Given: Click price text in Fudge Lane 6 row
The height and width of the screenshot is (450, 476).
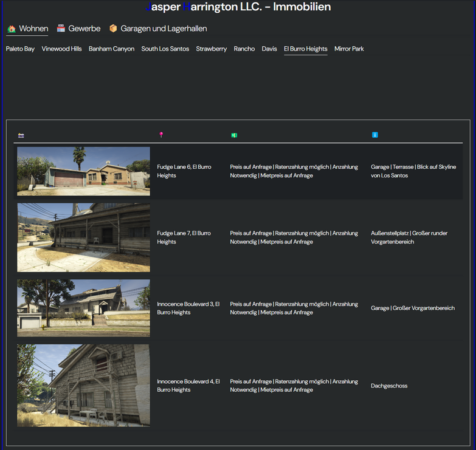Looking at the screenshot, I should pos(294,171).
